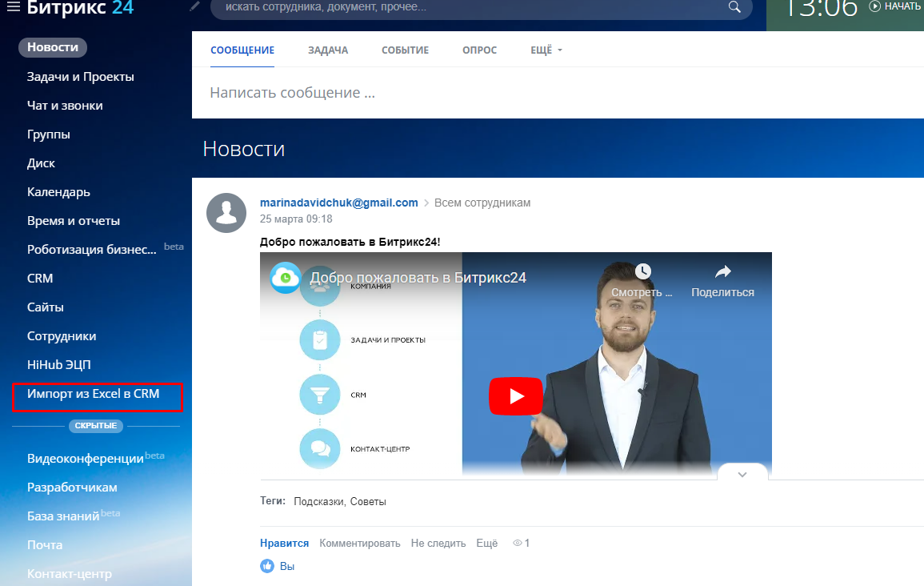Click the Watch later clock icon on video
The height and width of the screenshot is (586, 924).
click(643, 271)
